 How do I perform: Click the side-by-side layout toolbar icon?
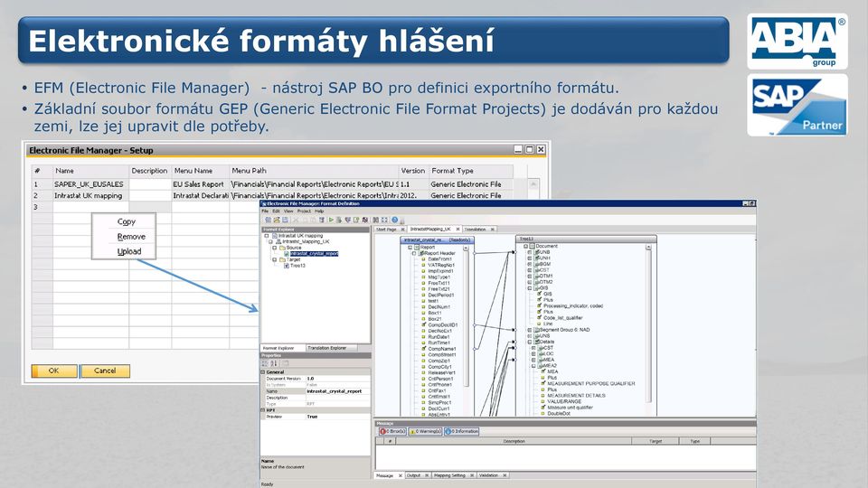[376, 220]
